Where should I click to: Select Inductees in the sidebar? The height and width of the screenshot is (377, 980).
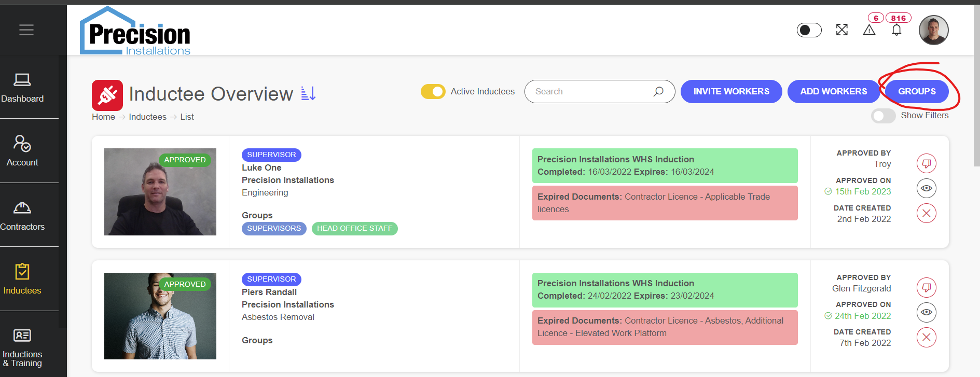coord(22,279)
